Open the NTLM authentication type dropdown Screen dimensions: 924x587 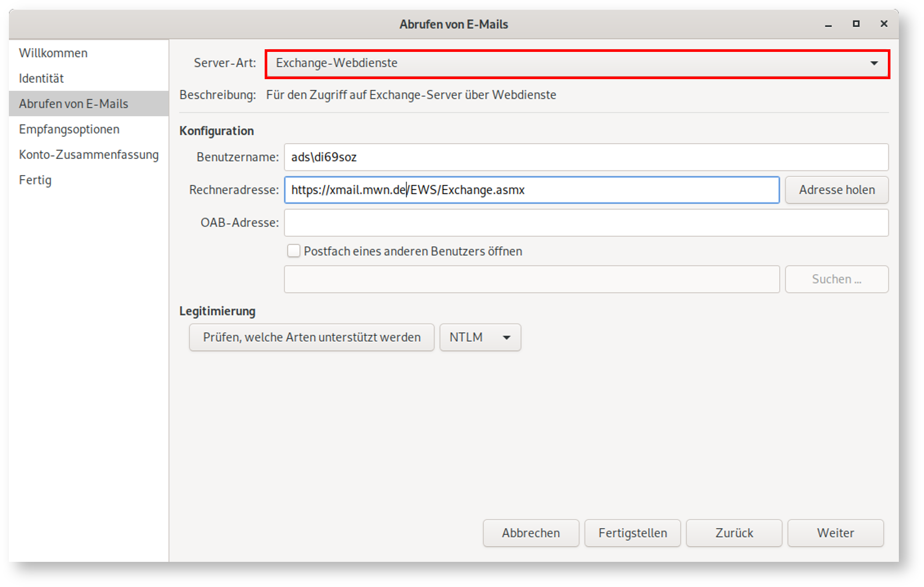pos(479,337)
